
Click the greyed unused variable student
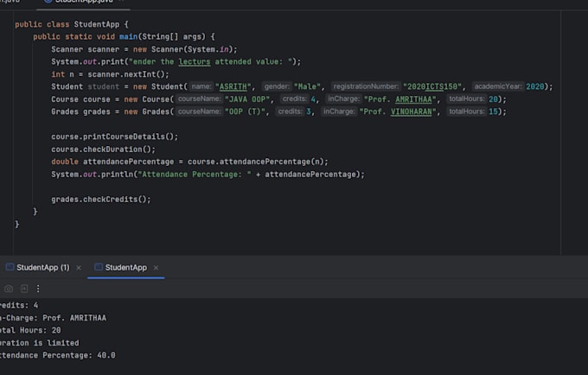pos(104,86)
